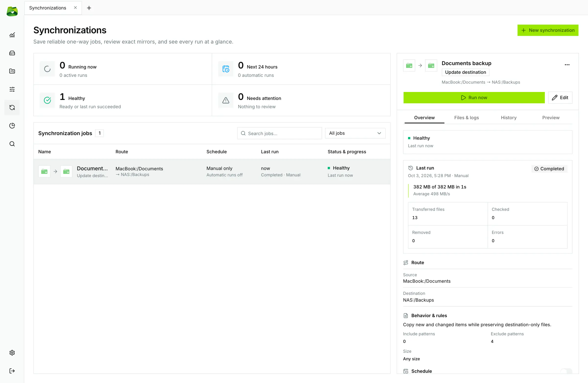588x383 pixels.
Task: Click the green app logo in the sidebar
Action: click(x=12, y=11)
